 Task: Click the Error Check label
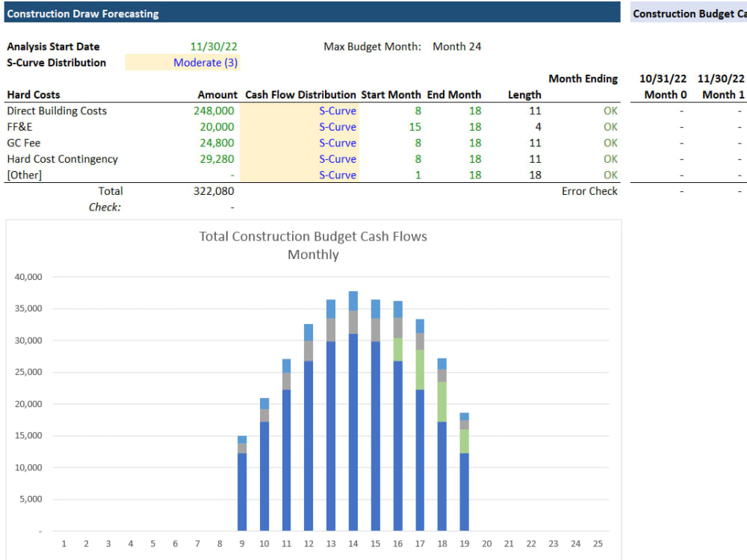[x=589, y=191]
